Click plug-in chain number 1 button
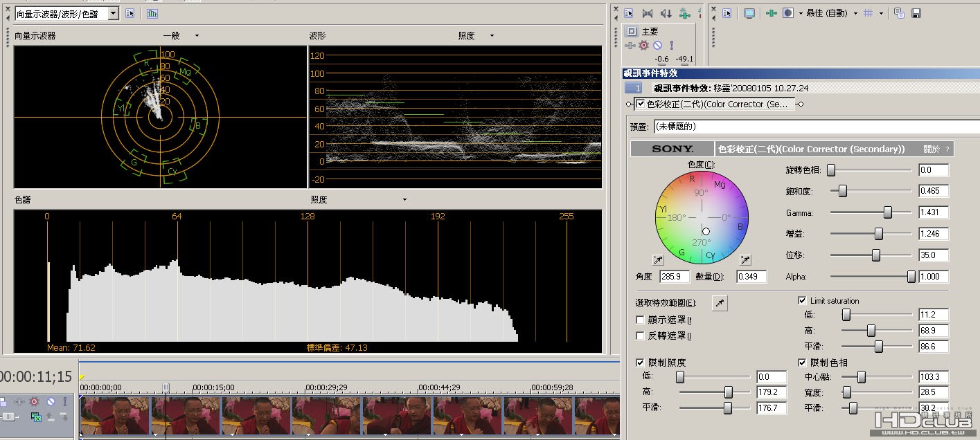This screenshot has height=440, width=980. [634, 88]
